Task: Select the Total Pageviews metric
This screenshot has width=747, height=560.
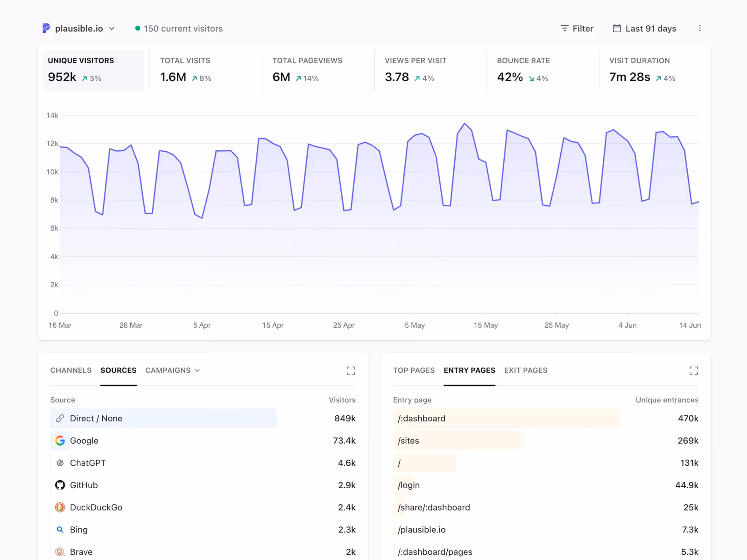Action: (318, 70)
